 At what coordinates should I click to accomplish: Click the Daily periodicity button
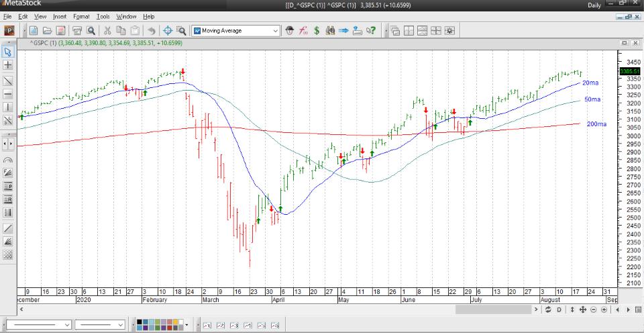point(594,5)
